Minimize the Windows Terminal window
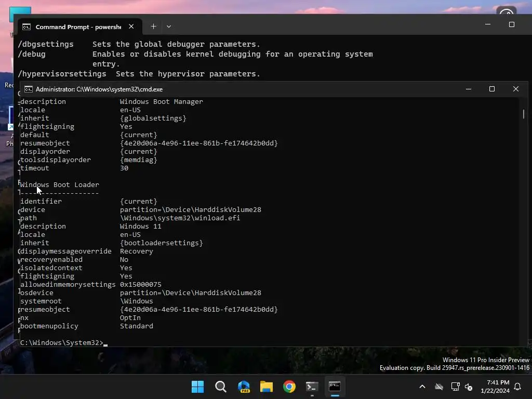Viewport: 532px width, 399px height. click(488, 24)
